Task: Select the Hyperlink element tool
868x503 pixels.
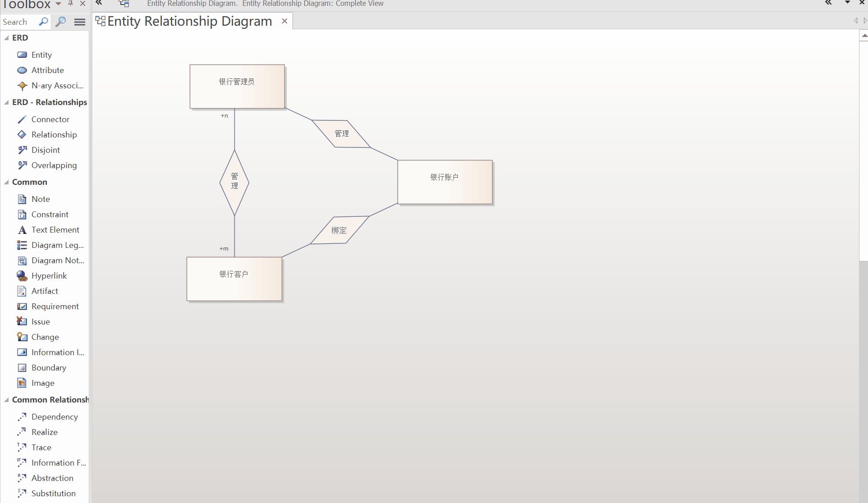Action: pos(49,276)
